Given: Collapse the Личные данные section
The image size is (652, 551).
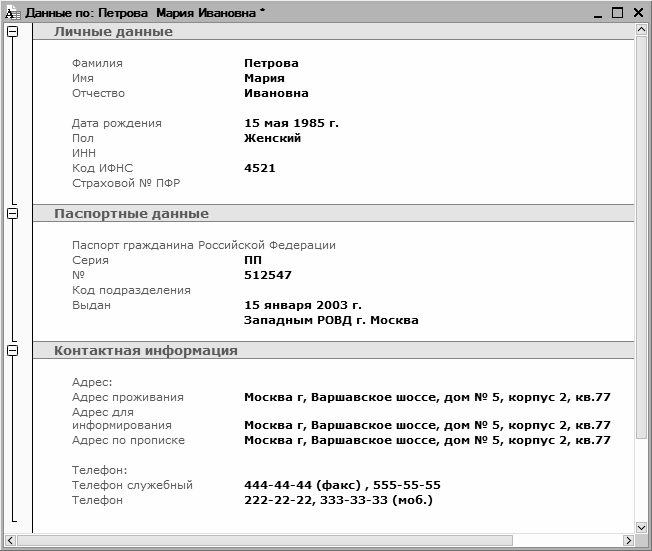Looking at the screenshot, I should pos(12,32).
